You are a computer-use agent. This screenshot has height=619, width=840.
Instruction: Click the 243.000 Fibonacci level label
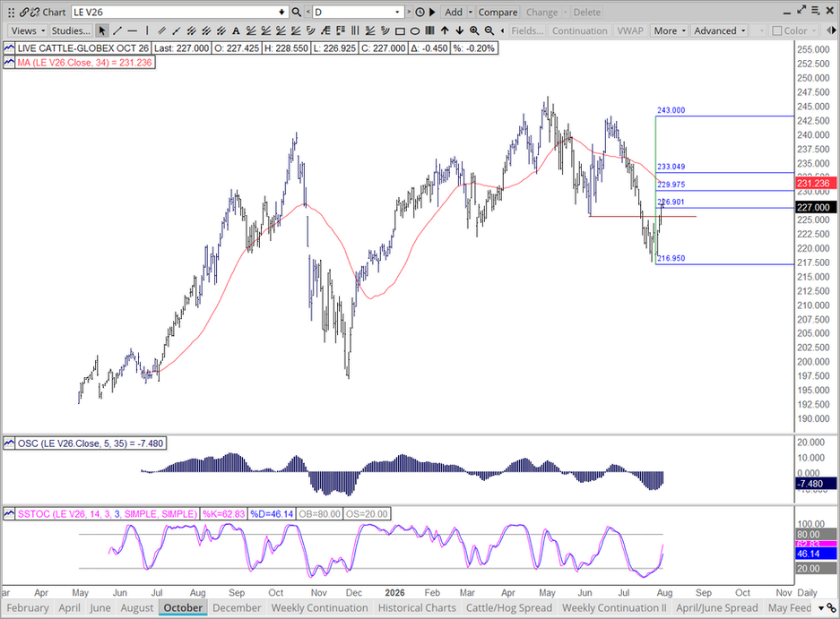[671, 110]
